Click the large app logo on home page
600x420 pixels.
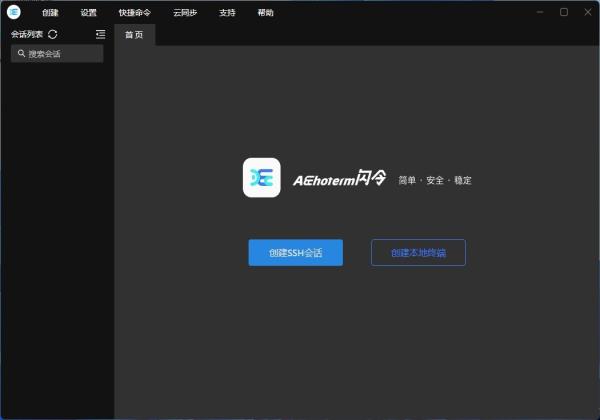coord(262,177)
